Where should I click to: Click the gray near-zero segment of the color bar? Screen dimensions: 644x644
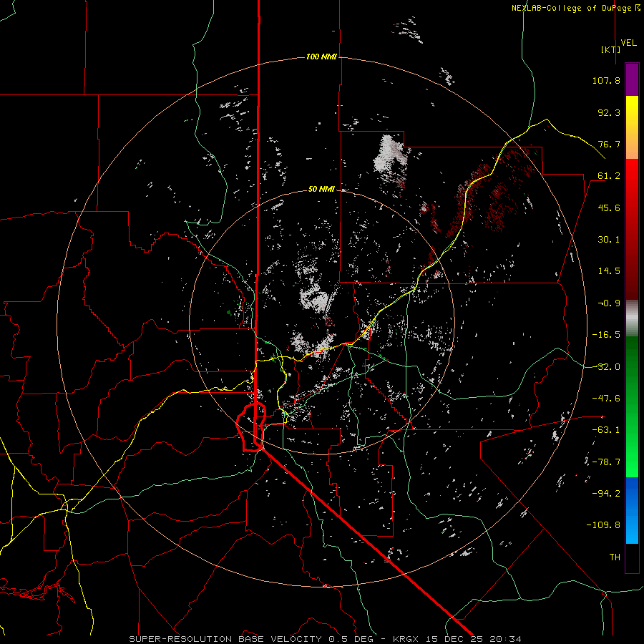click(x=632, y=316)
